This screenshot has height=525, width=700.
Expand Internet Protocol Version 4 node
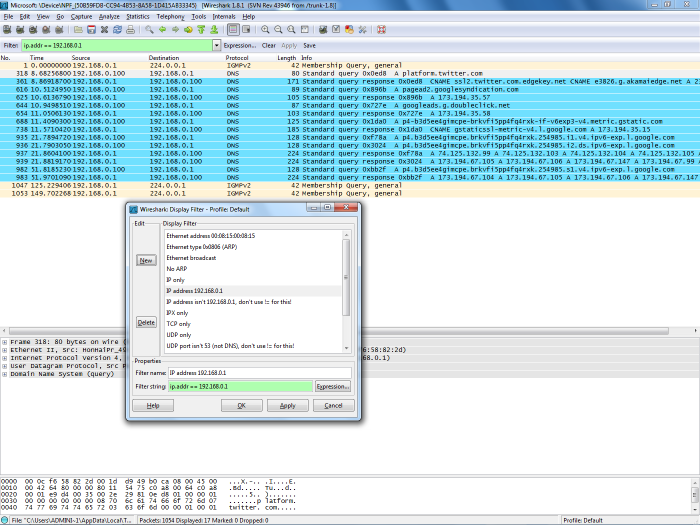4,358
